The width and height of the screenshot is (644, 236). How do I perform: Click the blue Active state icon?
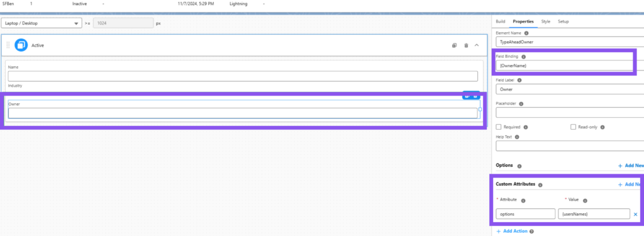click(21, 45)
